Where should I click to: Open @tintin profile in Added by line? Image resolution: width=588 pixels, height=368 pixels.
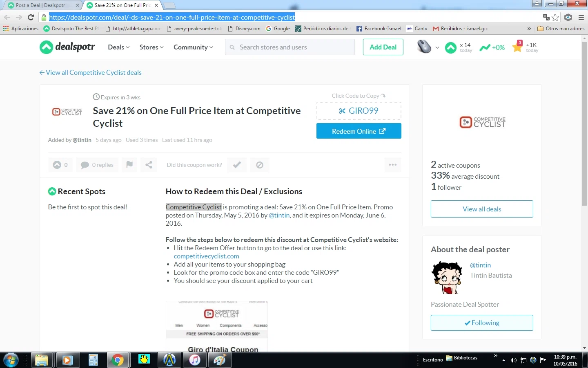82,140
